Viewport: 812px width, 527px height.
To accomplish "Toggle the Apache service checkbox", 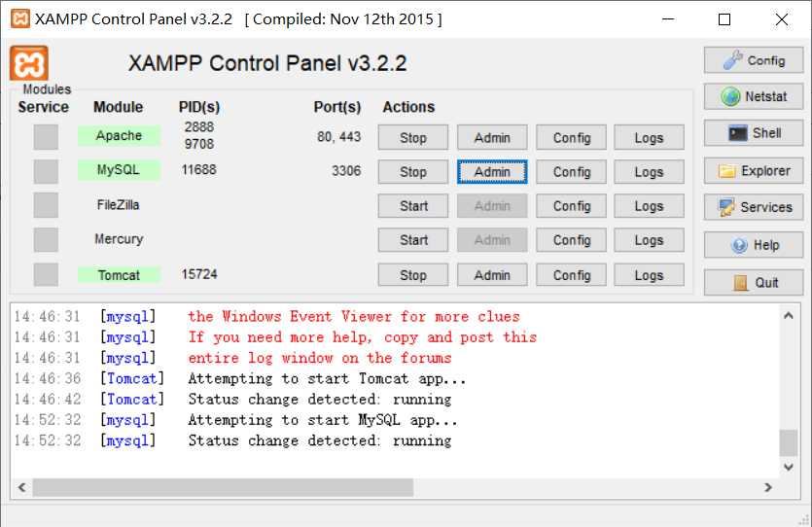I will (x=46, y=137).
